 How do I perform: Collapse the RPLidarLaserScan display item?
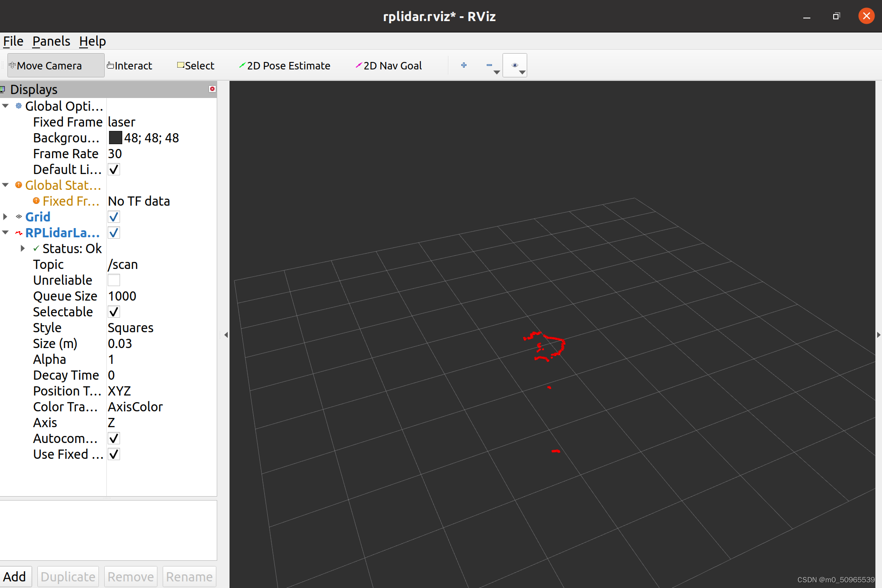tap(5, 232)
